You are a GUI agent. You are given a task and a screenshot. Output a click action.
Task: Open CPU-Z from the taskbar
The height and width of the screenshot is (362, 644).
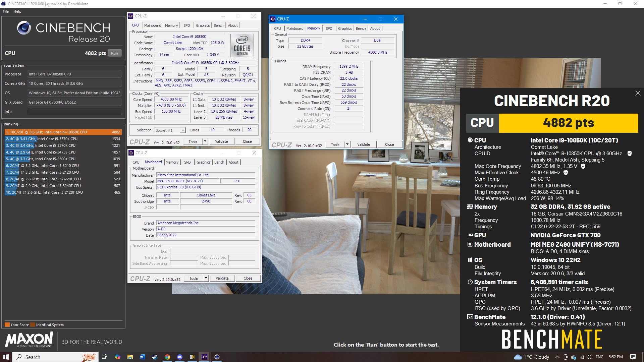pos(205,357)
